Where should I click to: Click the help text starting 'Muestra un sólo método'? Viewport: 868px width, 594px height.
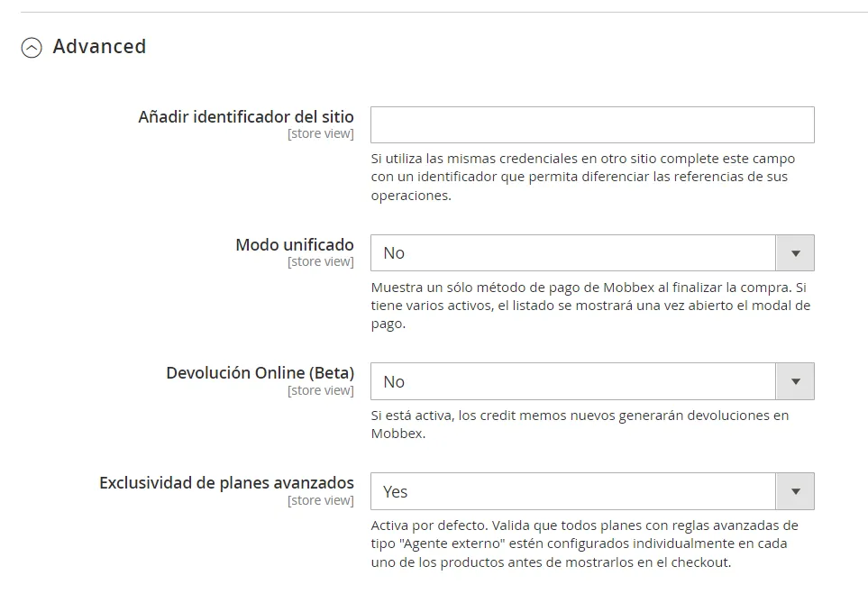[590, 305]
